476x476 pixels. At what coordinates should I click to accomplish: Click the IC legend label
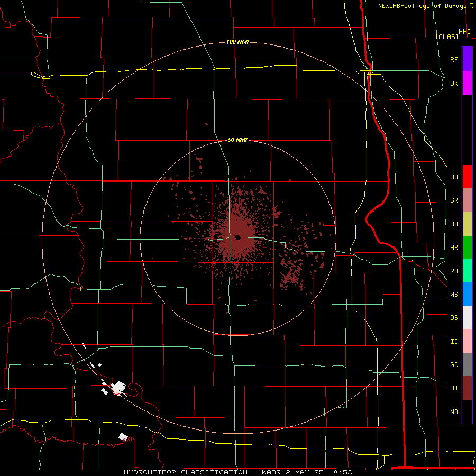(454, 341)
